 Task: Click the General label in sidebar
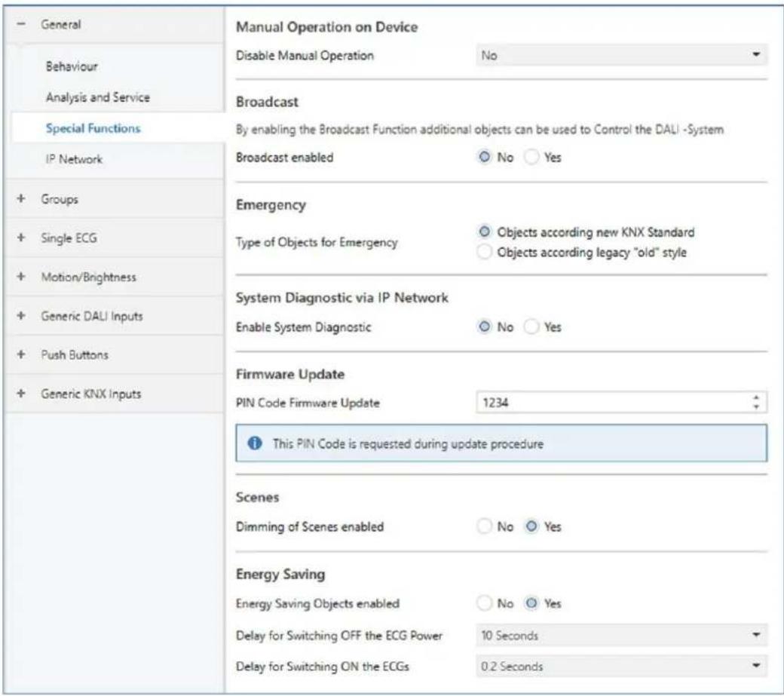pyautogui.click(x=60, y=24)
